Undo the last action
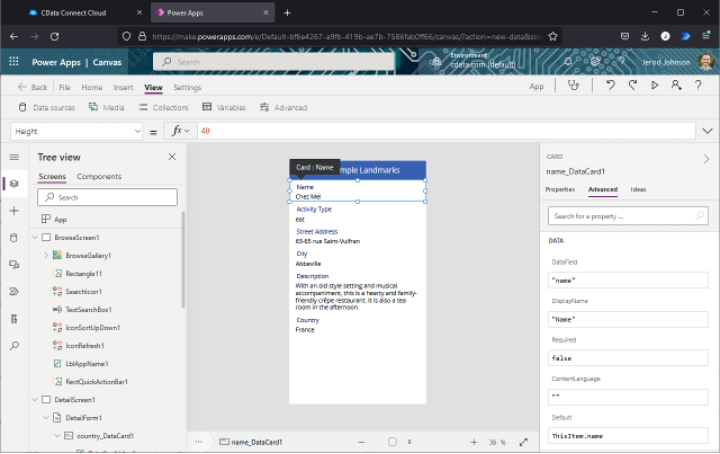Image resolution: width=720 pixels, height=454 pixels. pos(610,85)
